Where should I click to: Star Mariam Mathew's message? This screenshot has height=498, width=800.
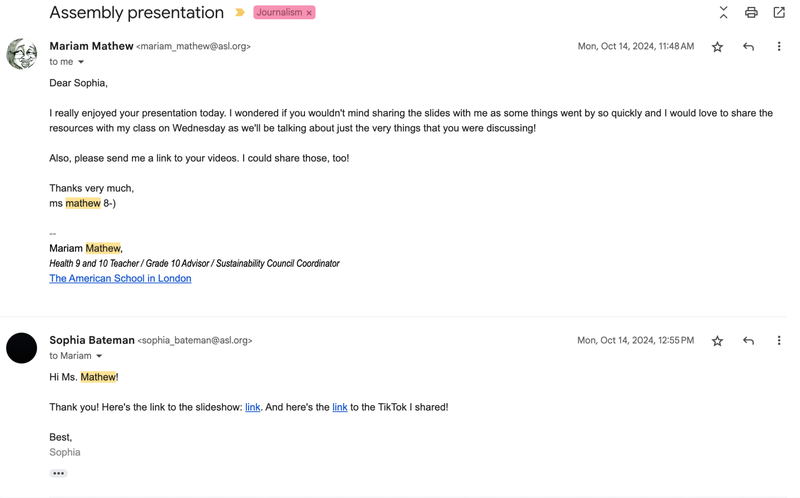click(x=717, y=47)
